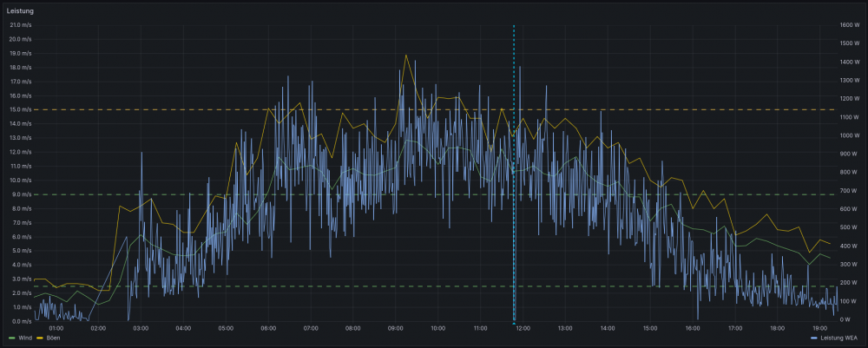
Task: Click the 12:00 time axis label
Action: 523,329
